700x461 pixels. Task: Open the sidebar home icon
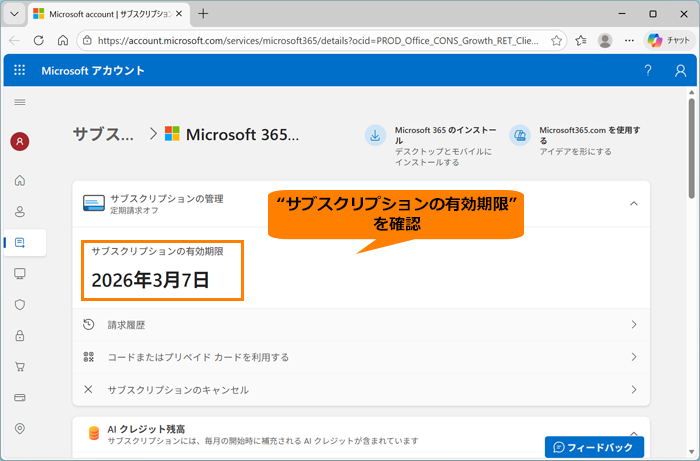20,180
